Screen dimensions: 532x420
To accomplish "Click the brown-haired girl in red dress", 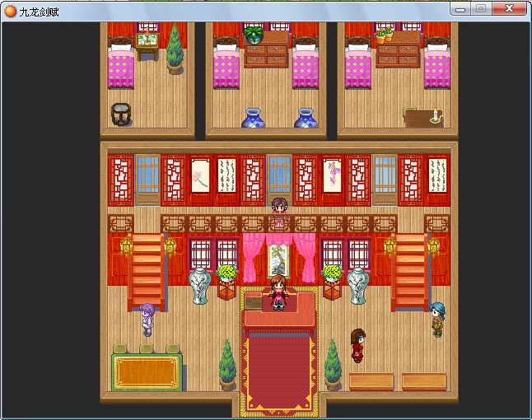I will 357,345.
